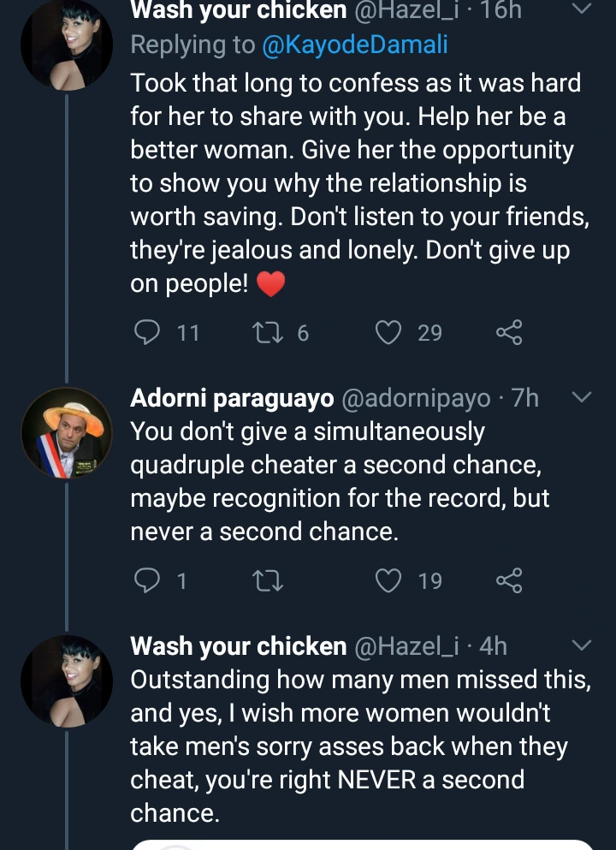Share Adorni paraguayo's tweet
Image resolution: width=616 pixels, height=850 pixels.
pos(509,581)
